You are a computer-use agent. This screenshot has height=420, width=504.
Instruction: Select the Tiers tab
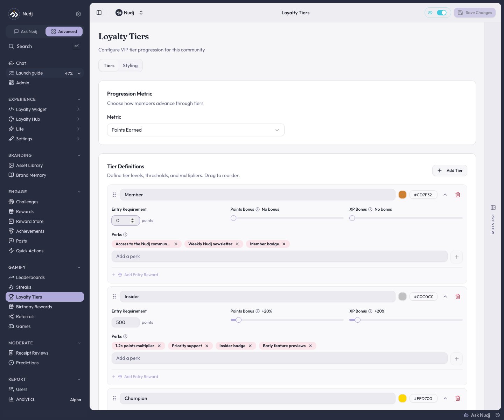pyautogui.click(x=109, y=65)
